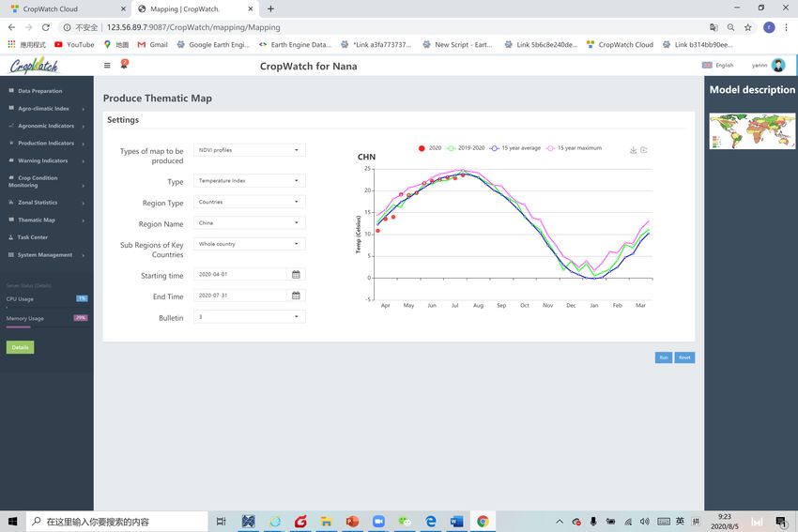Open the Types of map dropdown (NDVI profiles)

point(250,150)
